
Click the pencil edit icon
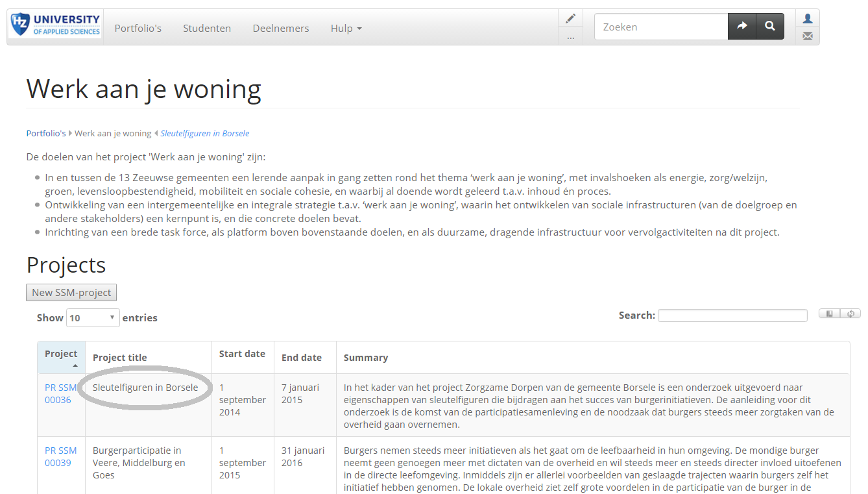point(570,18)
